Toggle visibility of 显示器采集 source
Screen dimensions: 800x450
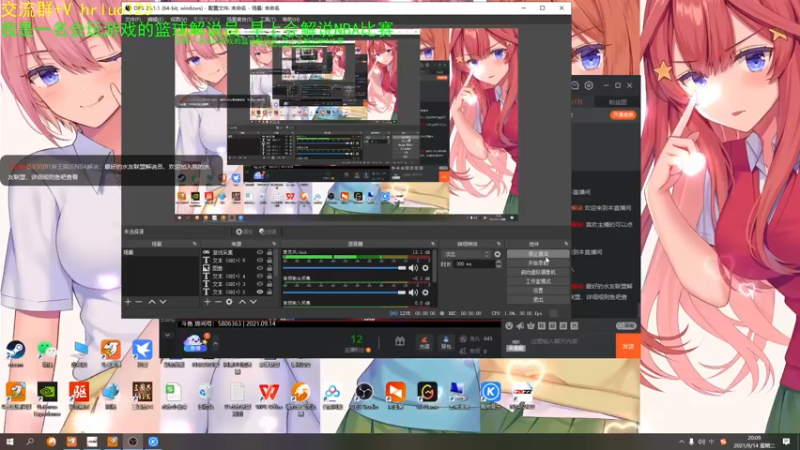[x=260, y=253]
